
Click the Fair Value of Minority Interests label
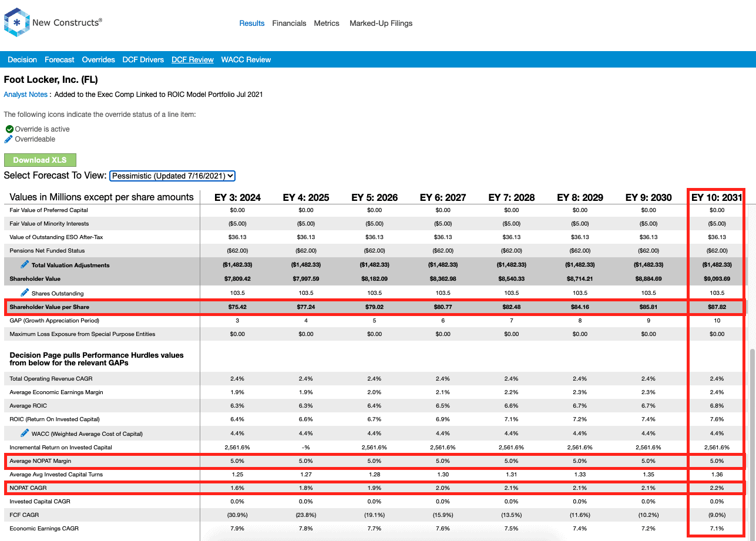coord(49,224)
